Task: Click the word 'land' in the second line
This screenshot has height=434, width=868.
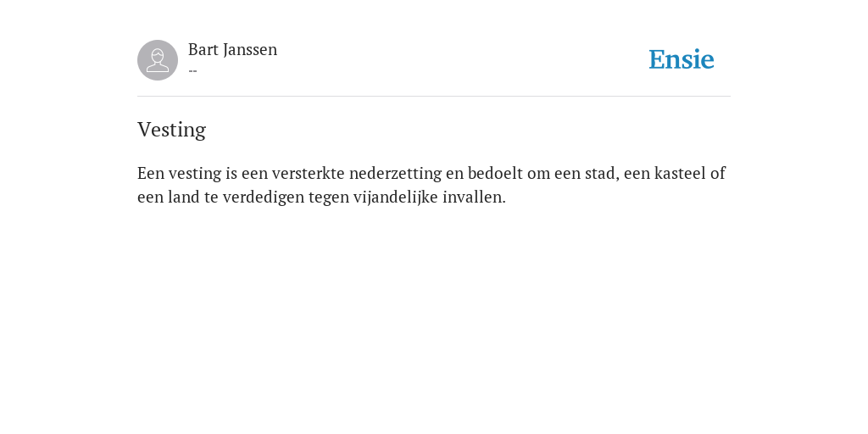Action: click(184, 197)
